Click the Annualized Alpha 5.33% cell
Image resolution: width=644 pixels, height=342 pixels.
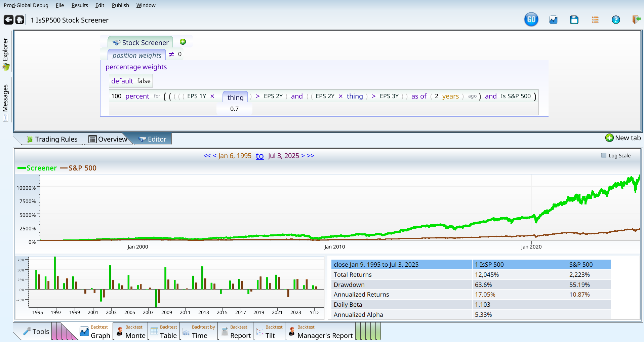pos(519,314)
